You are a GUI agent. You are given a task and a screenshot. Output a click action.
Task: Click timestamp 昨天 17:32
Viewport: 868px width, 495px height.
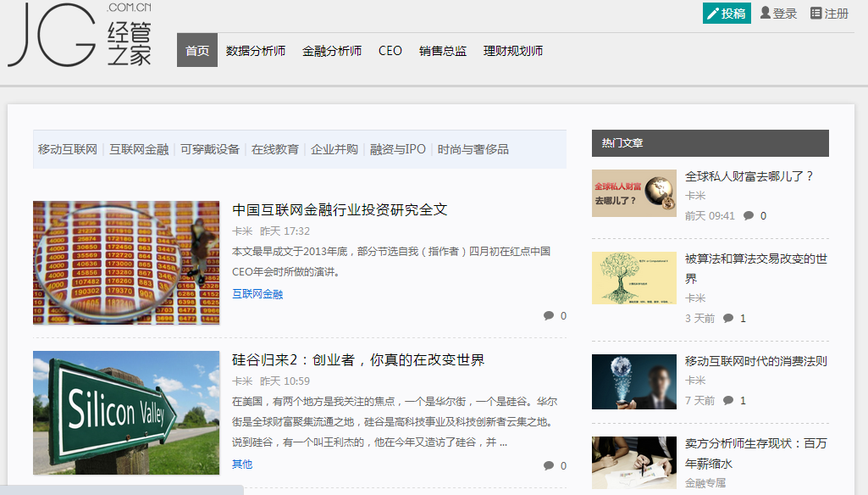[x=285, y=231]
